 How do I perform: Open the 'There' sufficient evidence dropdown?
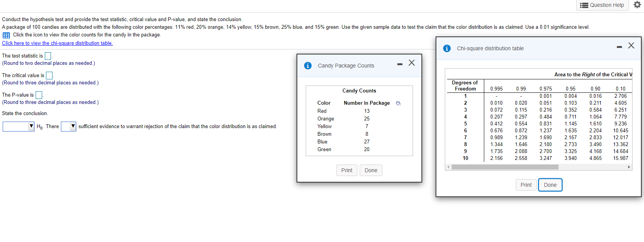(69, 127)
